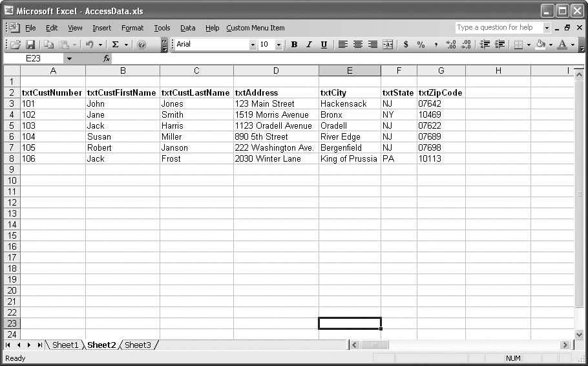Toggle Underline formatting

pyautogui.click(x=324, y=45)
